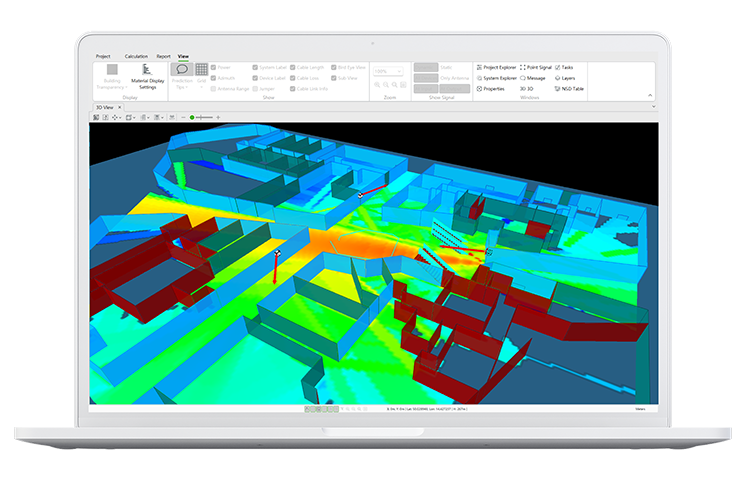The width and height of the screenshot is (744, 481).
Task: Open the System Explorer window
Action: click(x=496, y=78)
